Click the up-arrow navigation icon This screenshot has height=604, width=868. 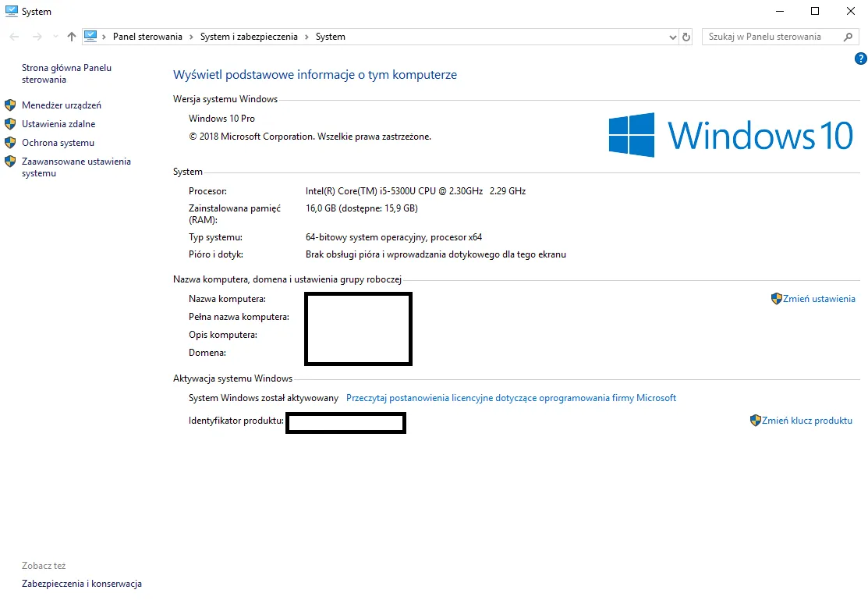click(x=71, y=36)
